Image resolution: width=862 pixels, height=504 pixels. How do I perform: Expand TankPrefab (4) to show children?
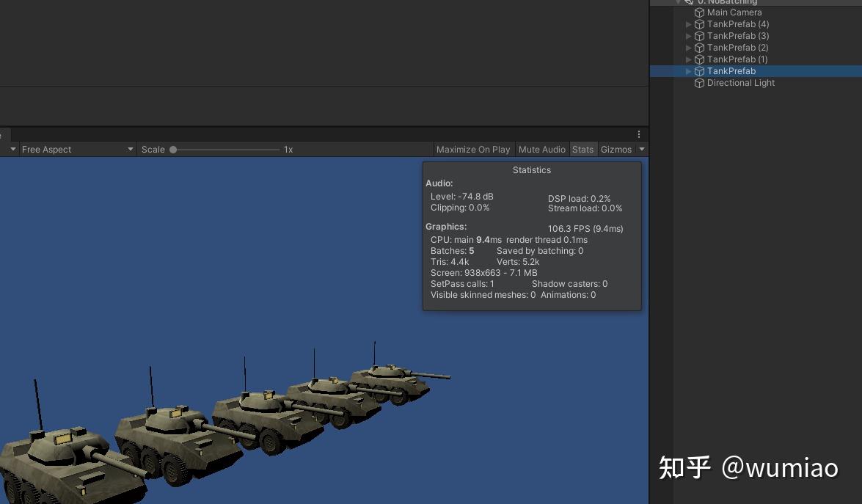coord(688,24)
